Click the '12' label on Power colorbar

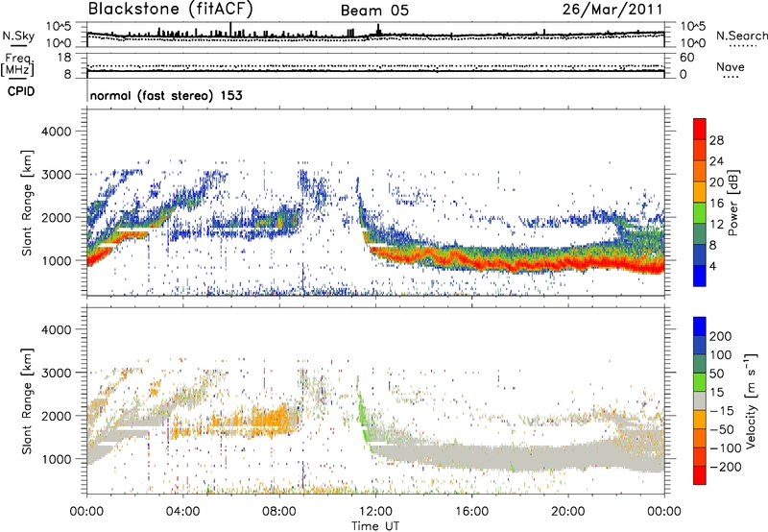[x=716, y=225]
